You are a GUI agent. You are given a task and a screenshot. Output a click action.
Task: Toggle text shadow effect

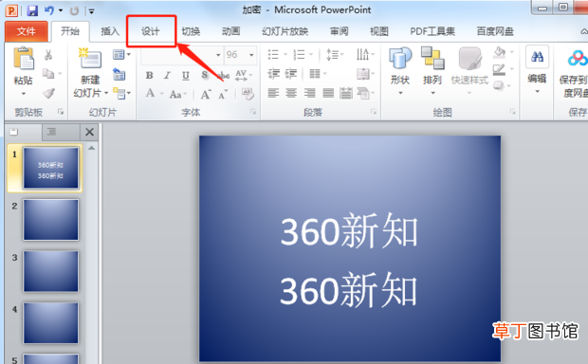click(204, 75)
